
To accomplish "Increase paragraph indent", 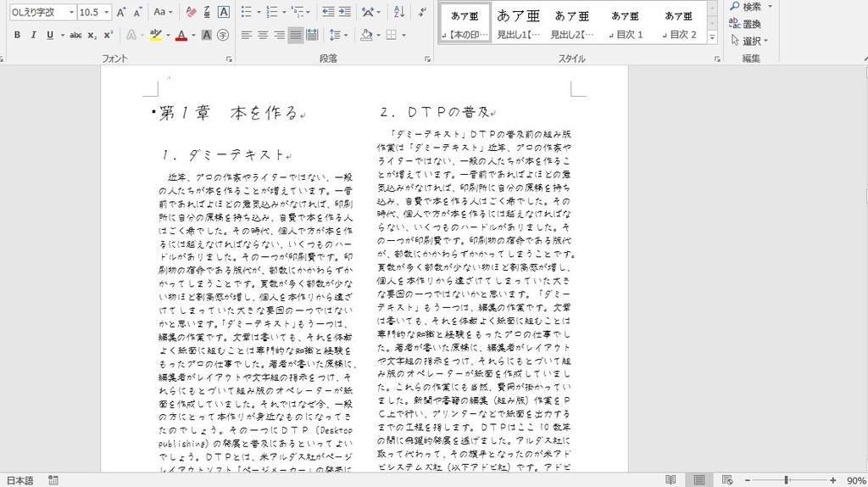I will 344,12.
